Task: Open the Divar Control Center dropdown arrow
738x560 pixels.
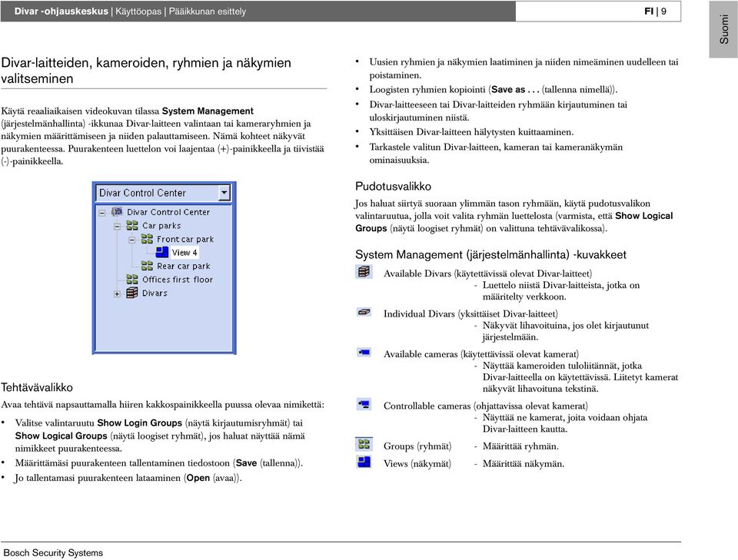Action: 224,193
